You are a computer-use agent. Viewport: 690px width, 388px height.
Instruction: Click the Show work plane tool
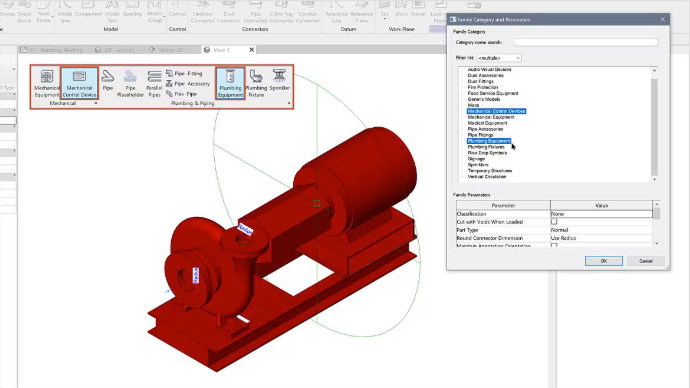coord(401,10)
